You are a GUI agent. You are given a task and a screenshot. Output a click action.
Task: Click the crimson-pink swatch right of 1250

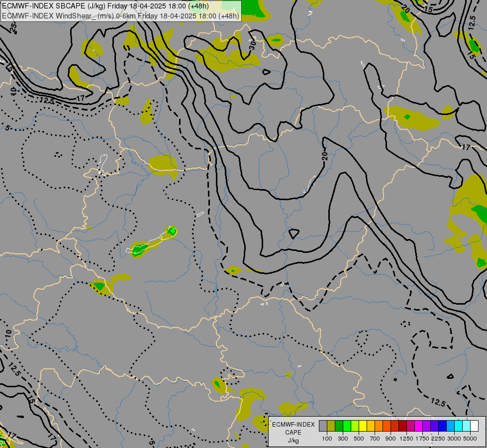[x=410, y=426]
